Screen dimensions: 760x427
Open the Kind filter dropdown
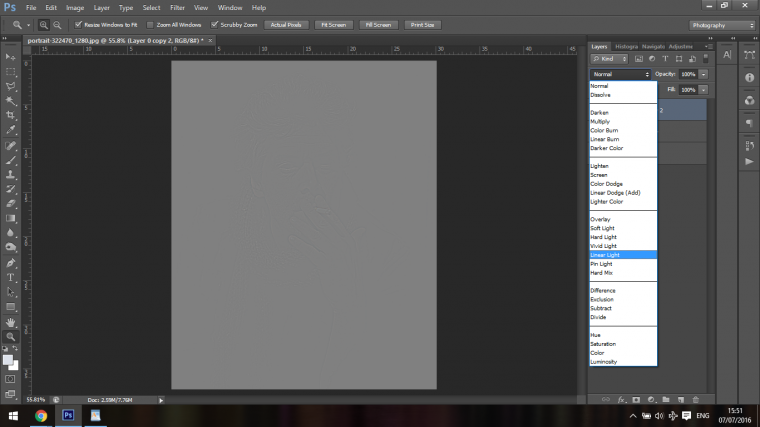(x=609, y=59)
